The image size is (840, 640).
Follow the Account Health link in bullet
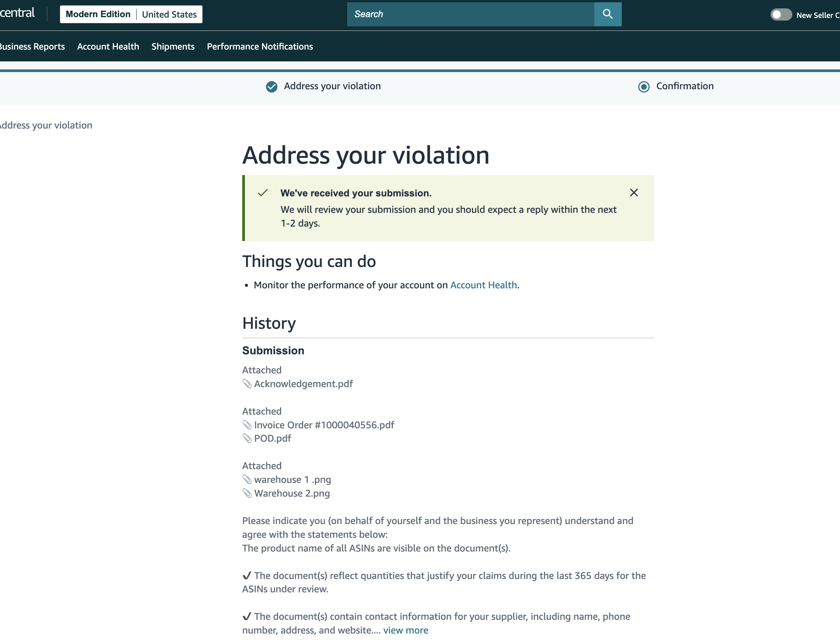484,285
